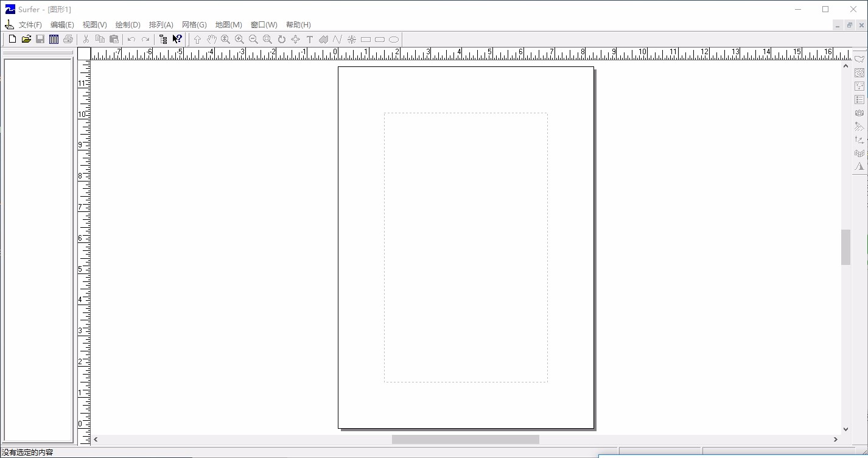Create a new Contour Map
Image resolution: width=868 pixels, height=458 pixels.
[859, 72]
